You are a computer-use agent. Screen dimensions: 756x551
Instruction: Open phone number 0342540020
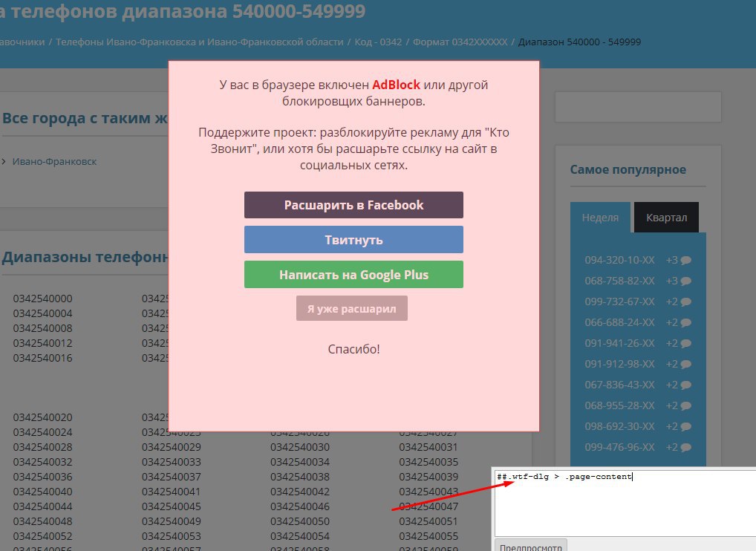click(42, 417)
